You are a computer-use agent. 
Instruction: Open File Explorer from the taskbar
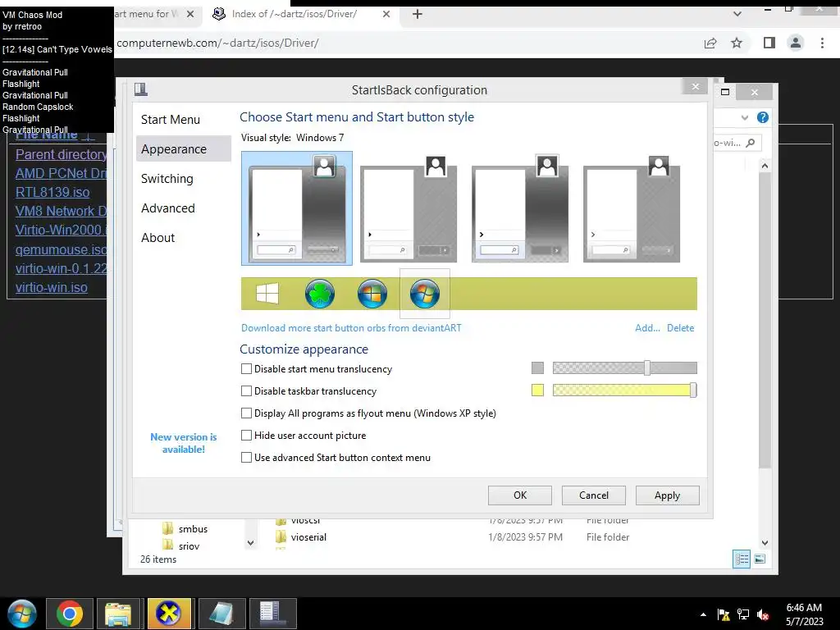(118, 614)
